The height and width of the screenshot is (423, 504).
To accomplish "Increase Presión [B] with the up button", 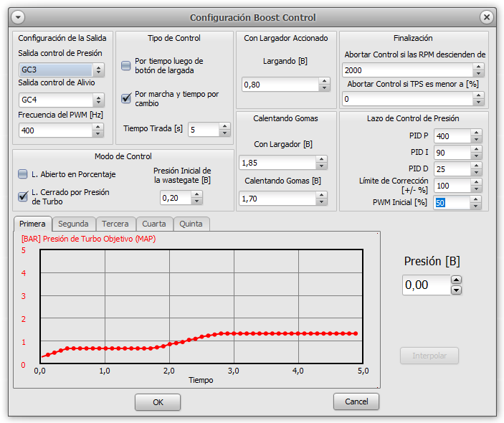I will 456,280.
